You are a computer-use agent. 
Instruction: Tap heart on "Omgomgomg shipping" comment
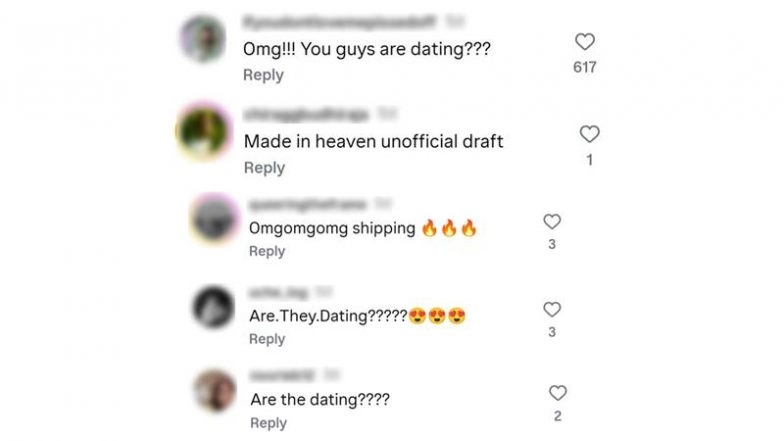pos(552,222)
